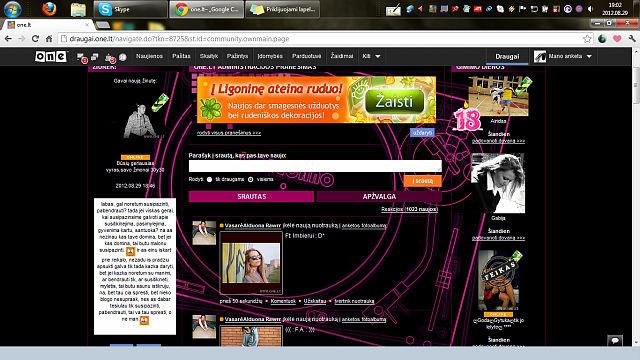Click the tablet pen input tray icon
The width and height of the screenshot is (640, 360).
tap(393, 10)
